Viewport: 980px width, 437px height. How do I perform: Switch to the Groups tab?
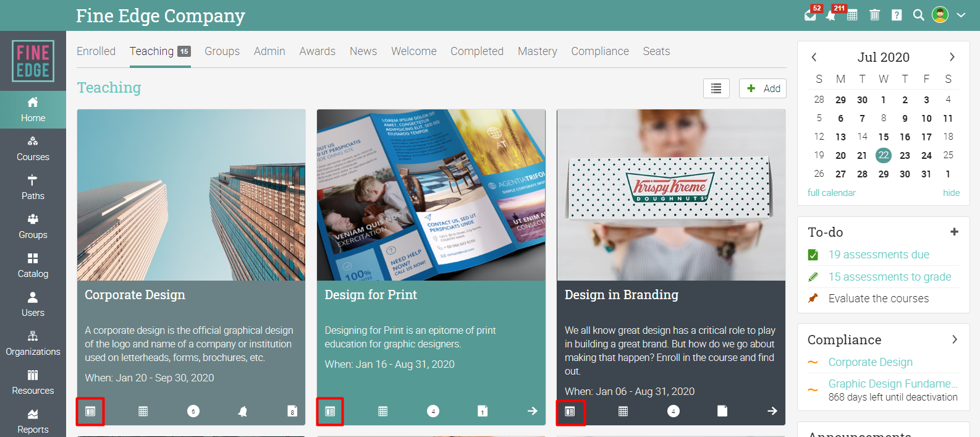pyautogui.click(x=222, y=51)
